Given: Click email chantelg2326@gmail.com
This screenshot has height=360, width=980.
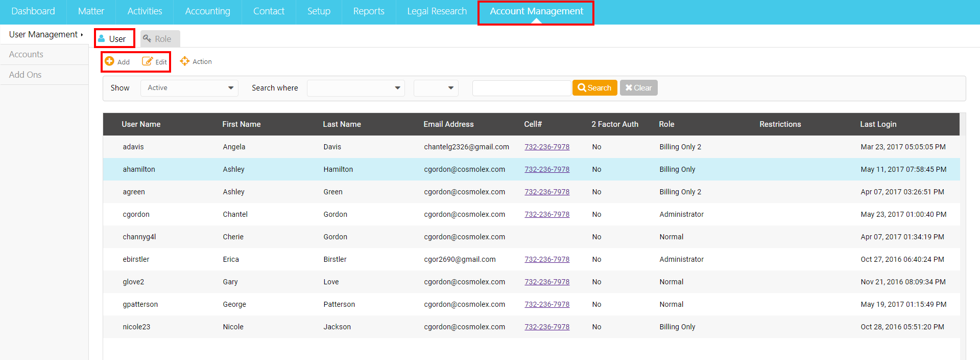Looking at the screenshot, I should [x=466, y=147].
